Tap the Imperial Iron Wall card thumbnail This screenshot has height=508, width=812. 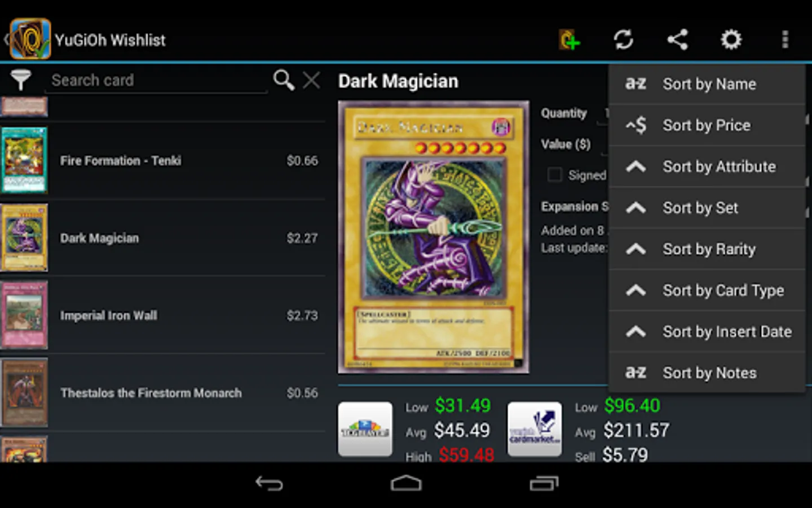(24, 315)
